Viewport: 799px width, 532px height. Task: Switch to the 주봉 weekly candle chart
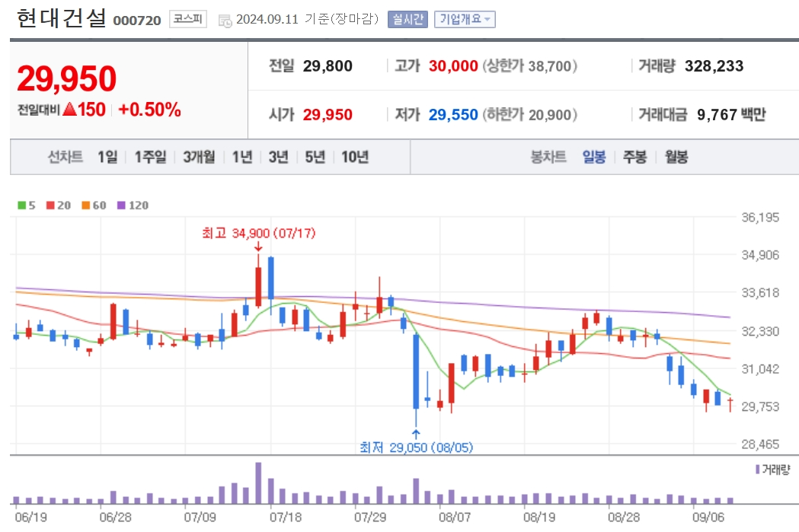click(x=635, y=157)
